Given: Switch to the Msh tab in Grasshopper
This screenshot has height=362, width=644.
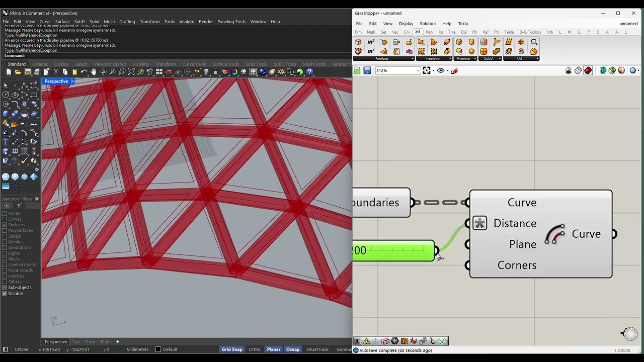Looking at the screenshot, I should [x=429, y=32].
